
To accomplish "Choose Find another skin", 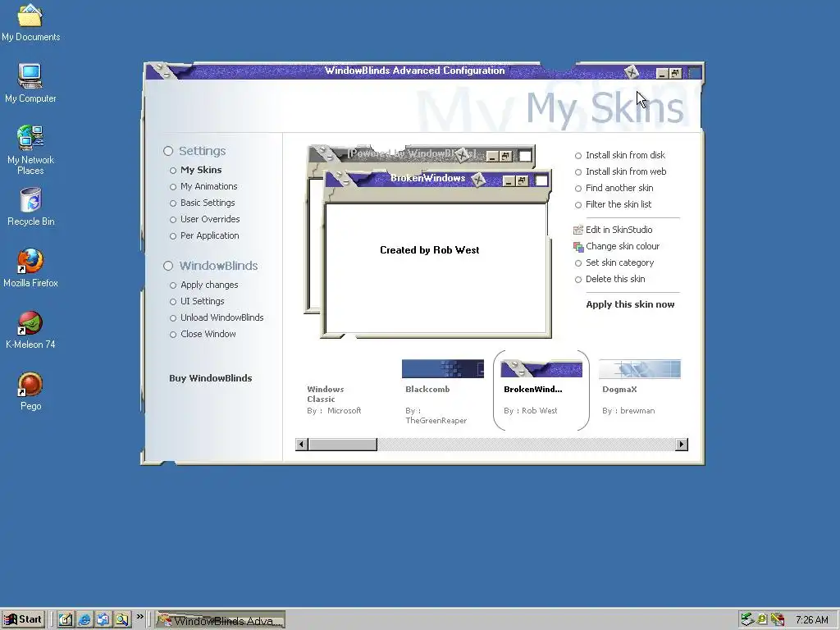I will pos(619,188).
